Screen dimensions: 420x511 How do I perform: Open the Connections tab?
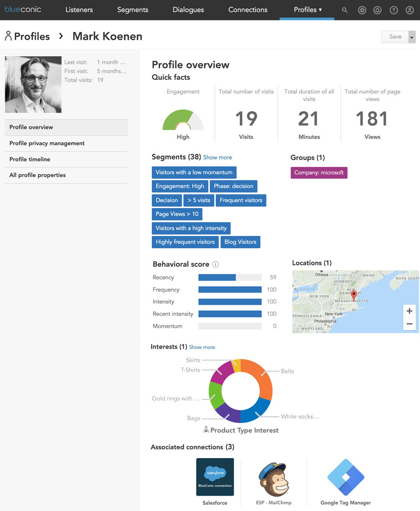[x=248, y=10]
